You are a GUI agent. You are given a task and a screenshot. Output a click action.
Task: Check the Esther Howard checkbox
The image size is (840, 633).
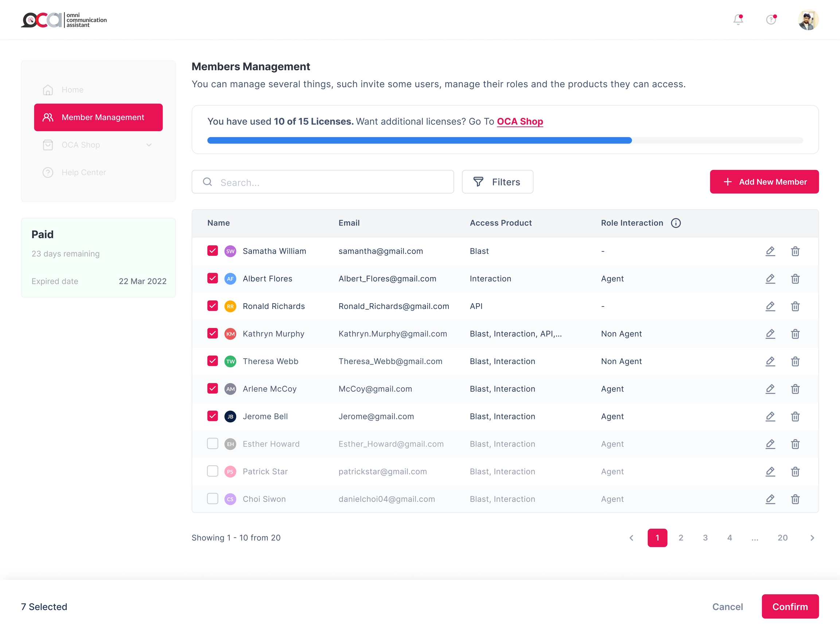click(213, 444)
